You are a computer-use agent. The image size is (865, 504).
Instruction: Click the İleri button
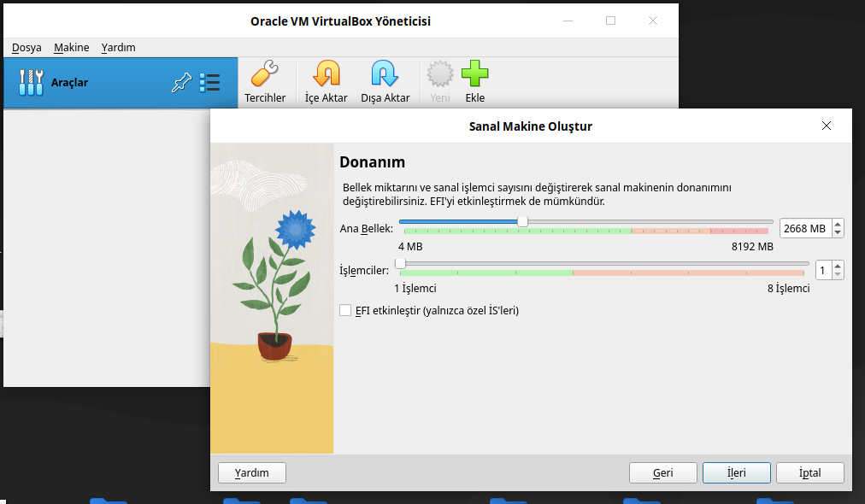click(x=736, y=472)
